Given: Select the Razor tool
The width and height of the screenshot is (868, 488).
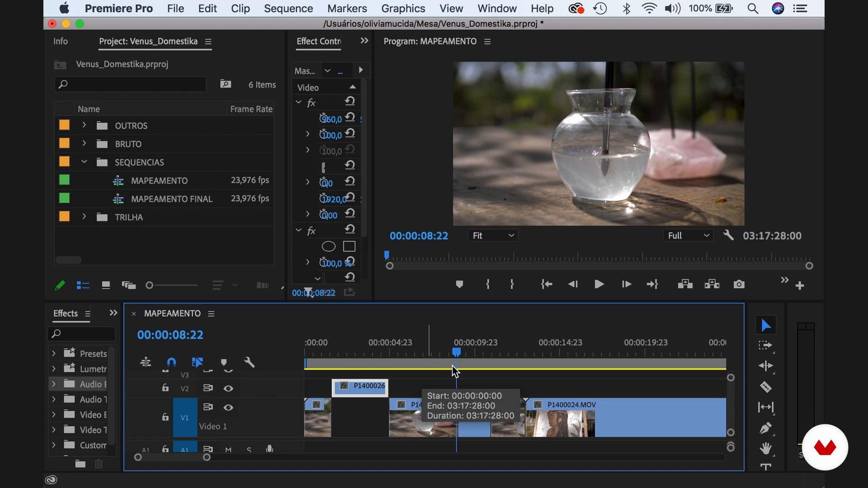Looking at the screenshot, I should [765, 387].
